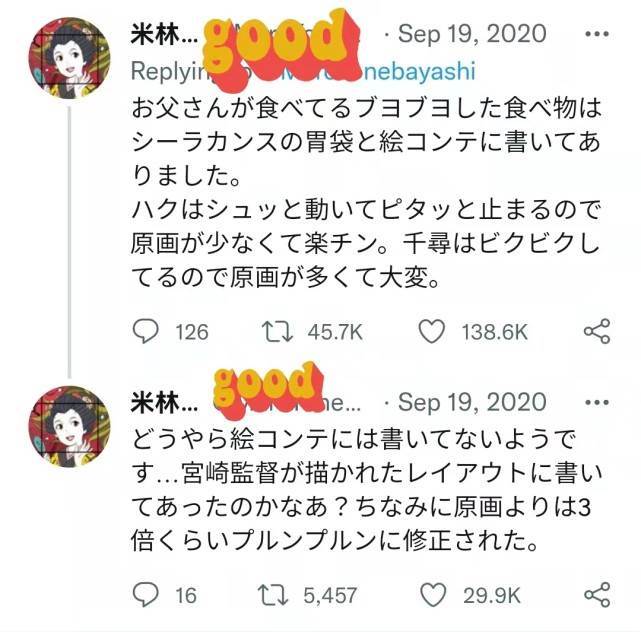
Task: Open the profile avatar on the first tweet
Action: [69, 58]
